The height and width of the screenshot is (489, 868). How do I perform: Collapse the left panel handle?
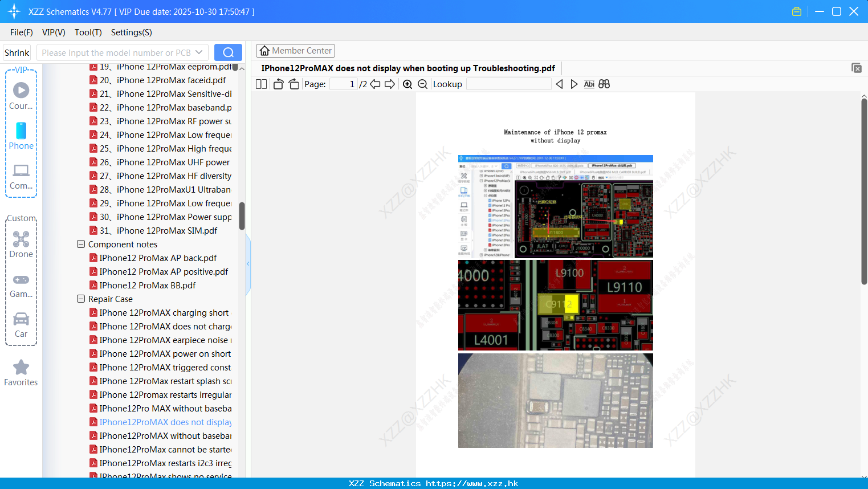(248, 264)
